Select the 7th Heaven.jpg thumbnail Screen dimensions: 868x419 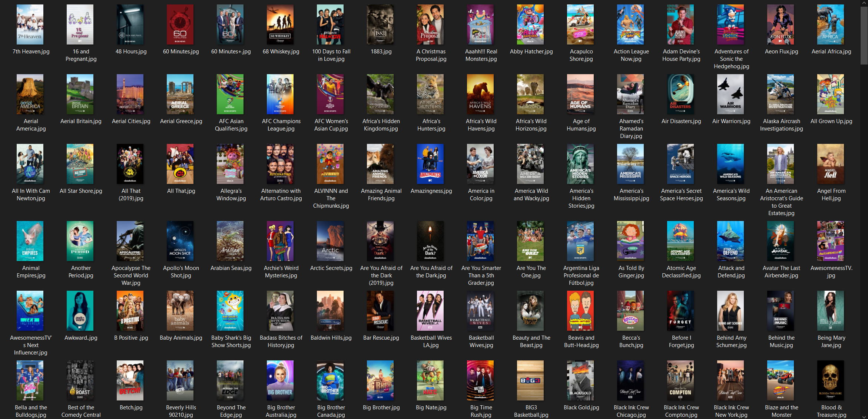(x=30, y=24)
